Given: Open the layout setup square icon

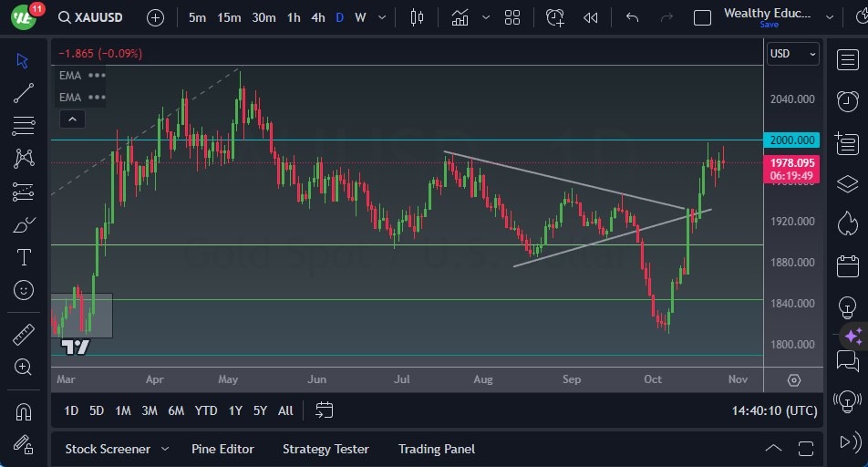Looking at the screenshot, I should (702, 17).
